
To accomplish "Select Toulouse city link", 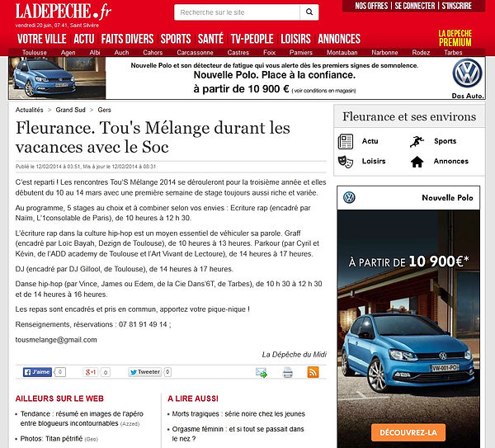I will (34, 53).
